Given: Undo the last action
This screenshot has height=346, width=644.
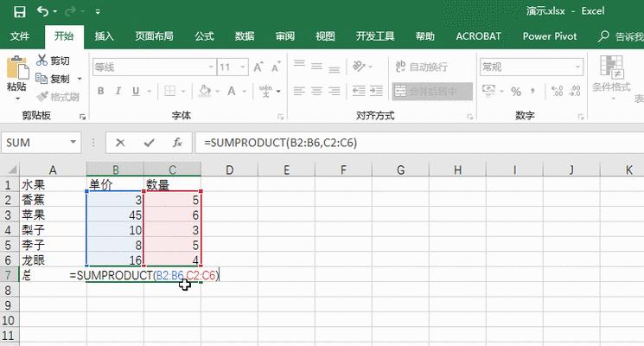Looking at the screenshot, I should pos(42,11).
